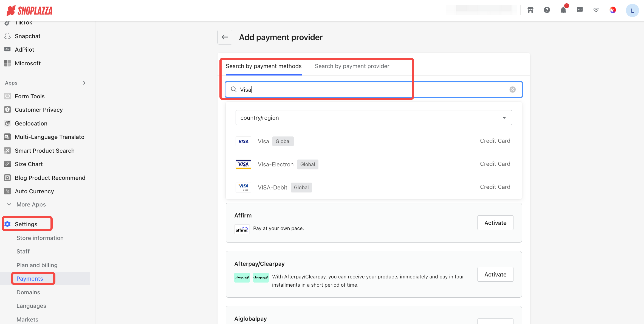This screenshot has height=324, width=644.
Task: Click the clearpay logo badge
Action: click(261, 278)
